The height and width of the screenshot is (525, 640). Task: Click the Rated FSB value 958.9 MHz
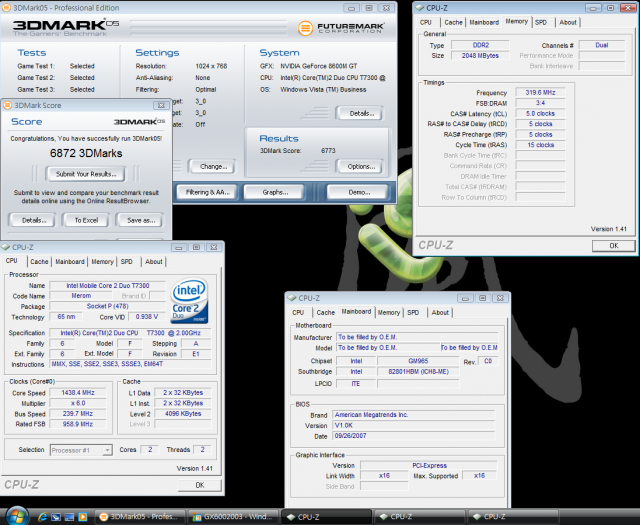point(78,424)
